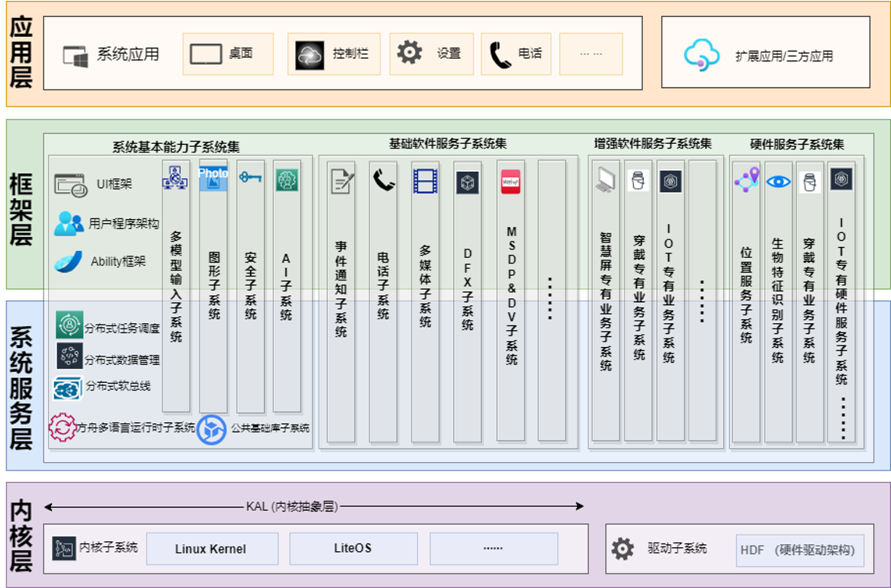Click the phone icon above 电话子系统
This screenshot has width=891, height=588.
tap(384, 180)
